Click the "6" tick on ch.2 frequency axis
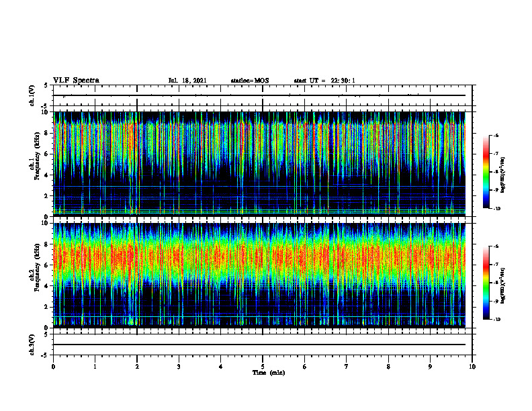Viewport: 532px width, 411px height. point(48,265)
